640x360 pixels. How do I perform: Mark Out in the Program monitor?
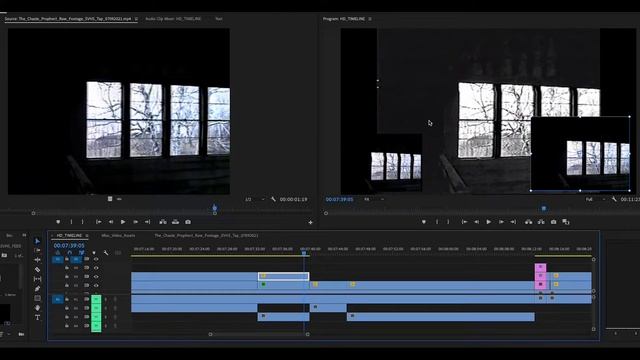coord(448,222)
